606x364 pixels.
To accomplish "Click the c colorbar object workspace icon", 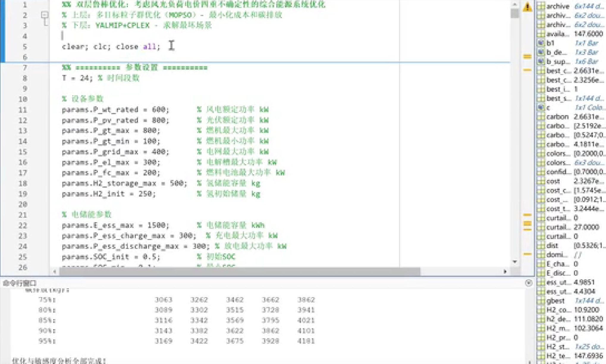I will coord(541,107).
